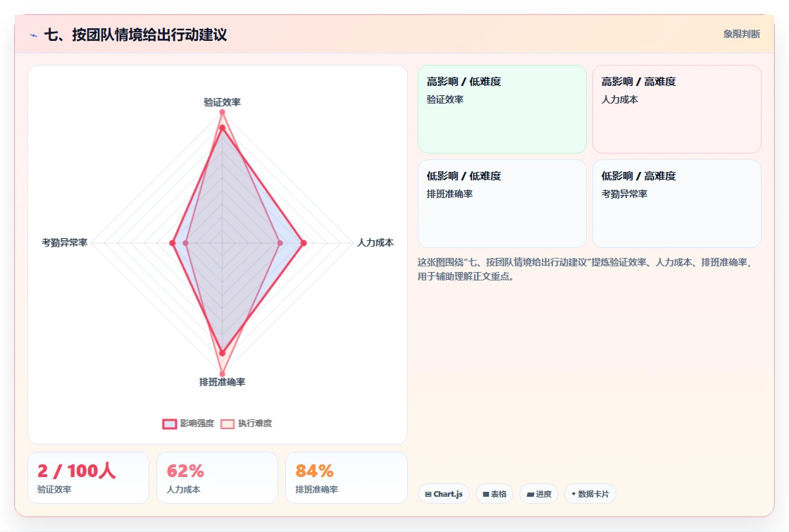Click the 影响强度 data point at 考勤异常率 axis

(173, 243)
